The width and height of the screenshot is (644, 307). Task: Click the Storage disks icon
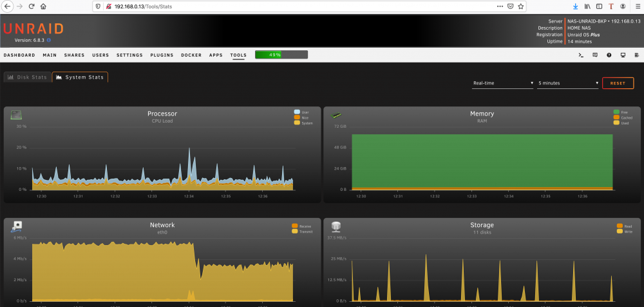(336, 226)
